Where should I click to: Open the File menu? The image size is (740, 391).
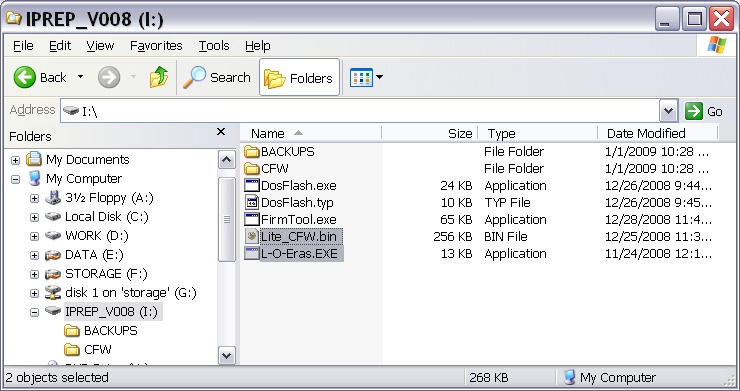[23, 46]
